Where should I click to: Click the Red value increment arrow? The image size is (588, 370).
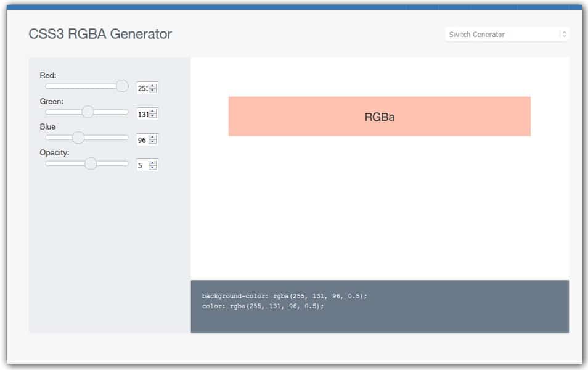tap(152, 84)
